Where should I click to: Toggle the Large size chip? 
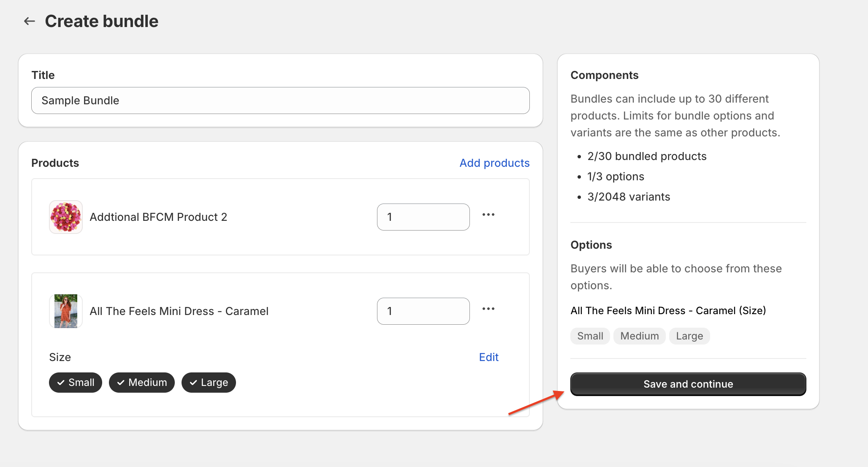pos(209,383)
